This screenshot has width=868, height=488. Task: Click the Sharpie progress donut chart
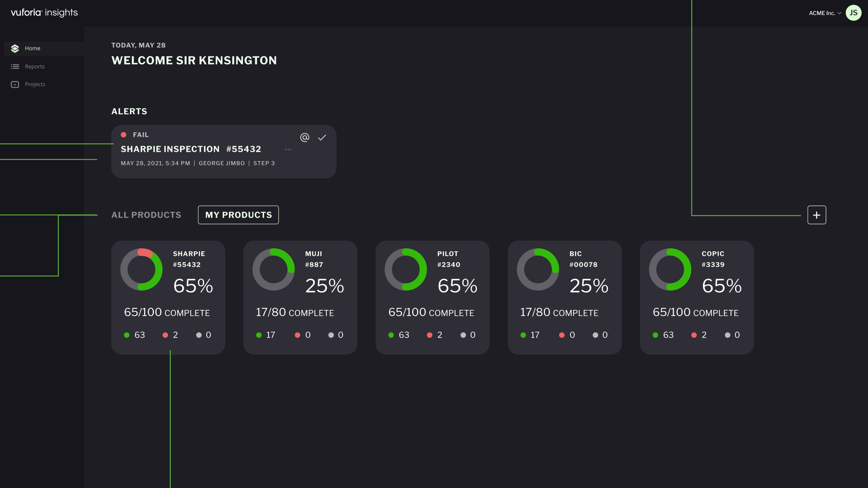tap(141, 269)
